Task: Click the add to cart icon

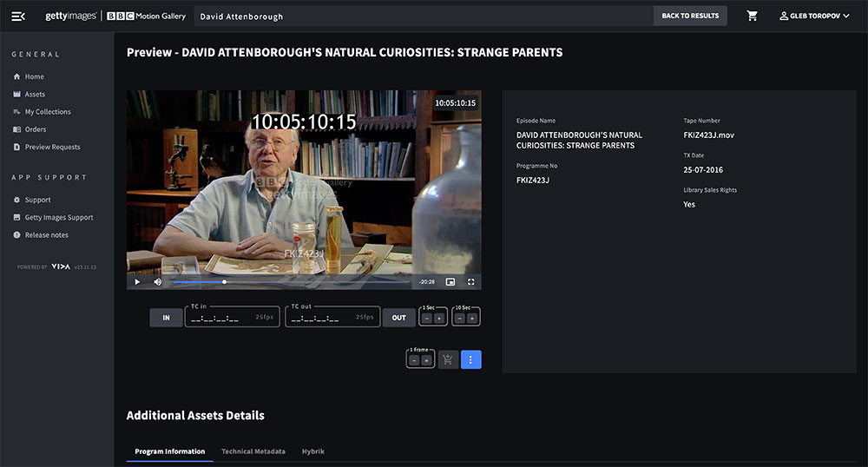Action: [x=448, y=359]
